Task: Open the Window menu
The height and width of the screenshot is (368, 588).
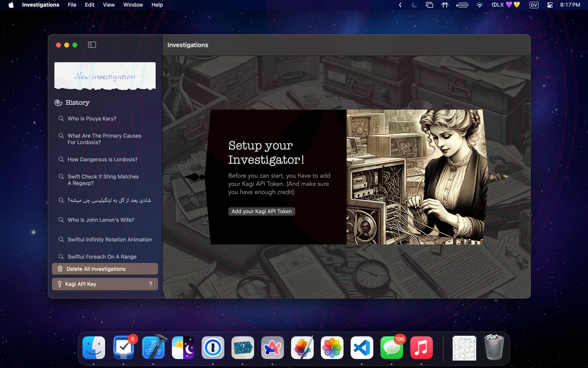Action: point(133,5)
